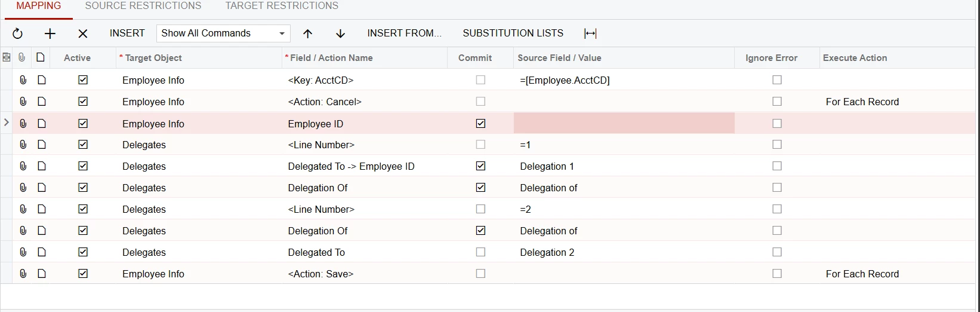Enable Ignore Error for Delegation 2 row

776,252
